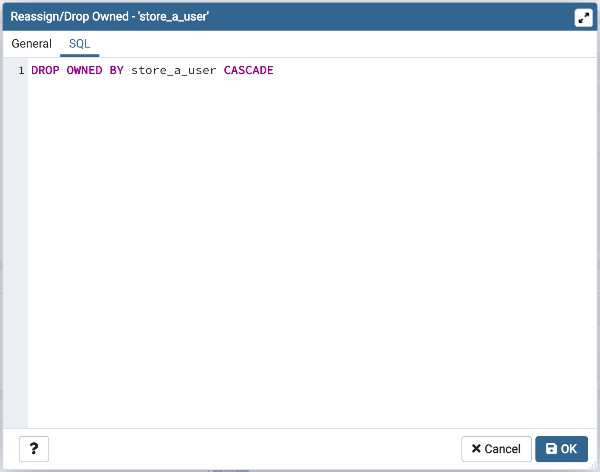
Task: Click the BY keyword in the SQL
Action: pyautogui.click(x=117, y=70)
